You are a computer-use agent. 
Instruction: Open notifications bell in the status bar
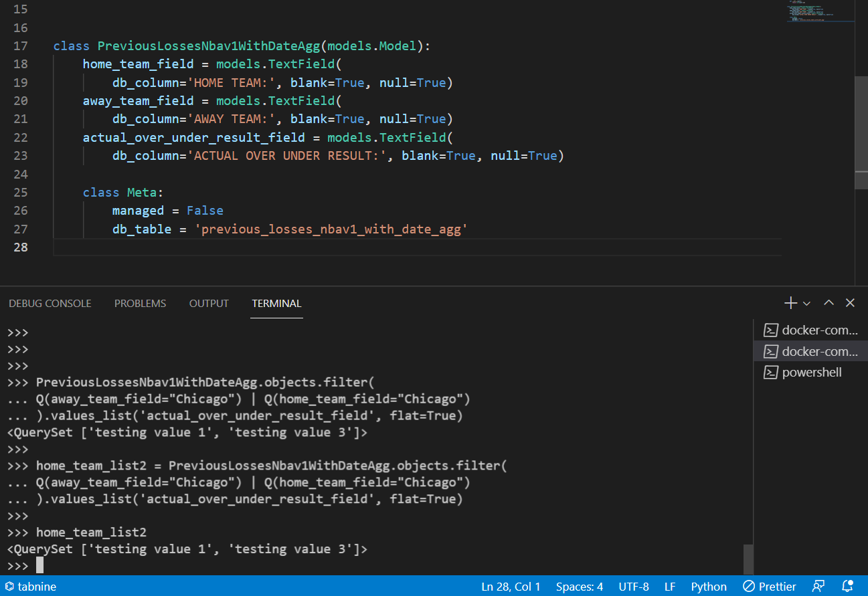coord(848,587)
